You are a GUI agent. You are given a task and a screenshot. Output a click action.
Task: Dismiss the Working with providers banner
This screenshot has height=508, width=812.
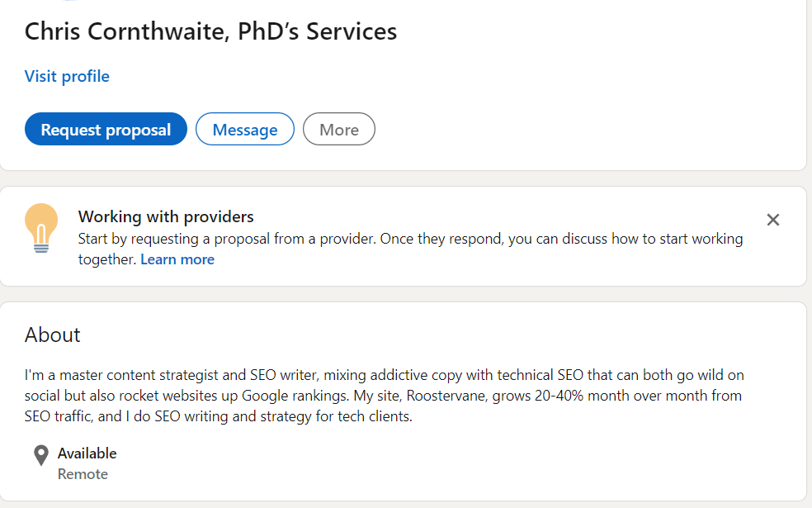pos(772,220)
